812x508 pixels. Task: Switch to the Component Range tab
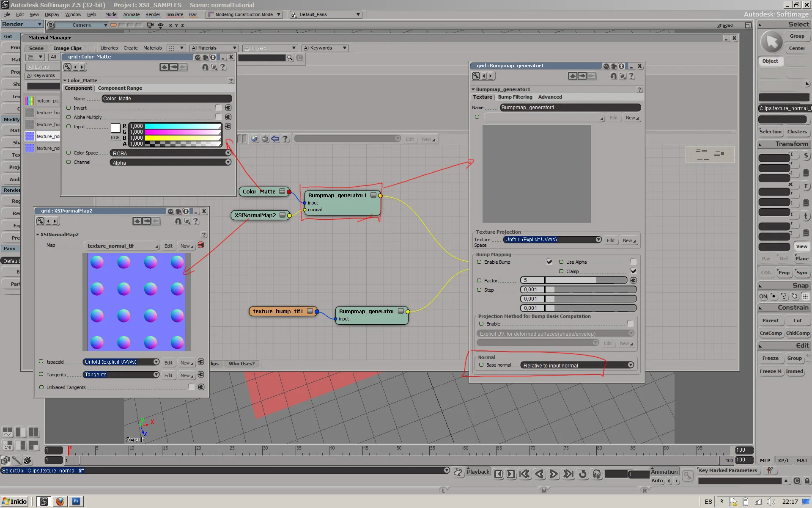[x=120, y=88]
